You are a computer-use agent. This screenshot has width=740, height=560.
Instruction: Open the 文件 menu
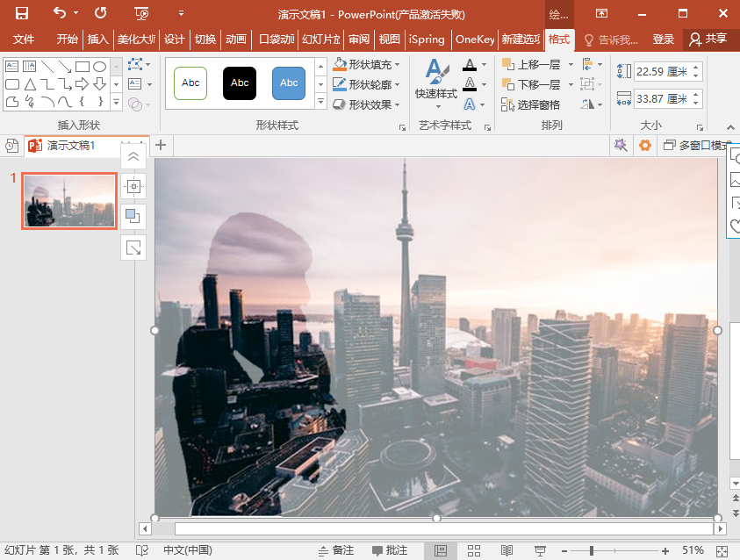point(24,39)
